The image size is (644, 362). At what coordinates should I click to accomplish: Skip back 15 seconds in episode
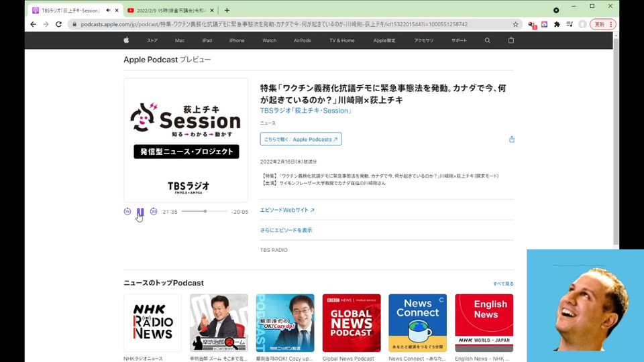pyautogui.click(x=127, y=211)
